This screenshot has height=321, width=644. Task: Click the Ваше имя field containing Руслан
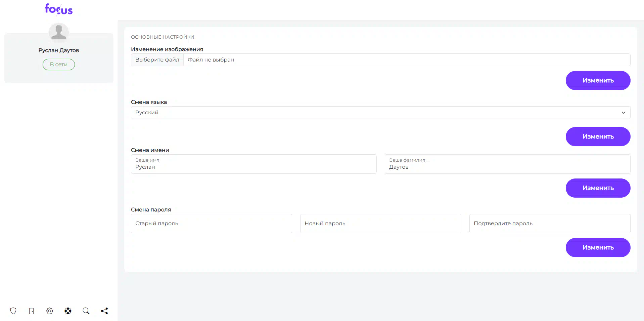coord(254,164)
